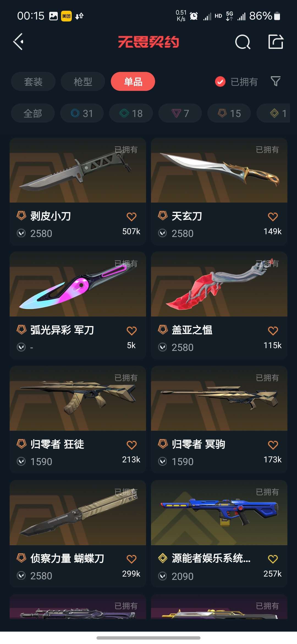Favorite 侦察力量 蝴蝶刀 heart icon

pos(131,559)
